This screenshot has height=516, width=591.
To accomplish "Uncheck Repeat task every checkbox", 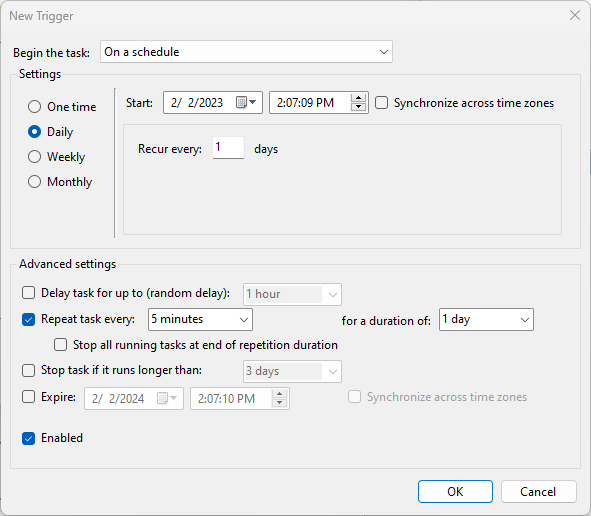I will (29, 319).
